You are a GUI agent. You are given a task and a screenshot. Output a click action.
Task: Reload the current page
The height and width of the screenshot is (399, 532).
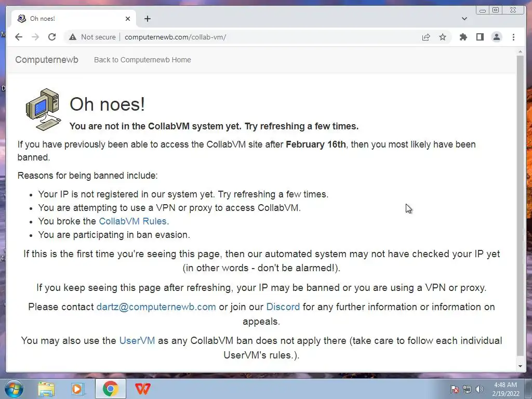point(52,37)
